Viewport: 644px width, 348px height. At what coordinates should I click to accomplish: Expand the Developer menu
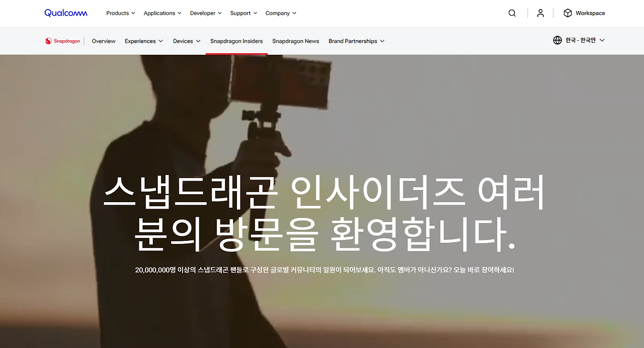point(206,13)
